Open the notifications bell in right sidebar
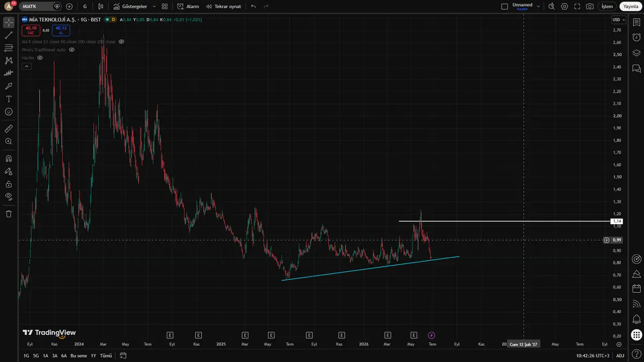The image size is (644, 362). coord(636,319)
